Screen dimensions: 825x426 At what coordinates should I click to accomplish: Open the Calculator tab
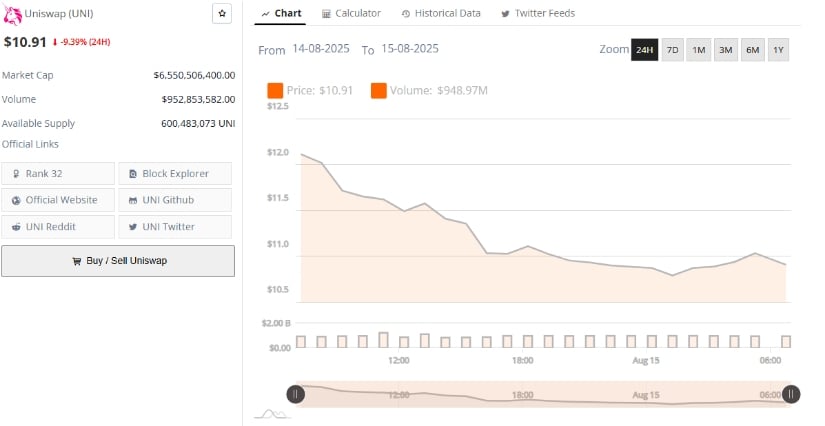pos(351,14)
